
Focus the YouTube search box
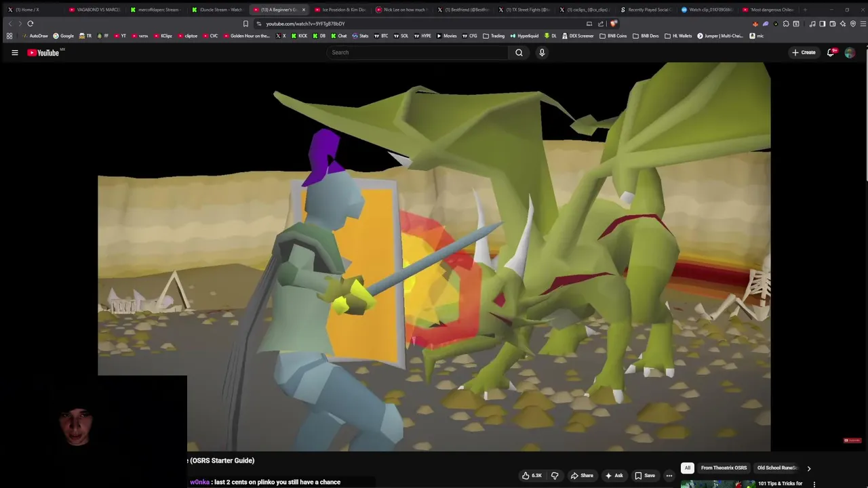417,52
